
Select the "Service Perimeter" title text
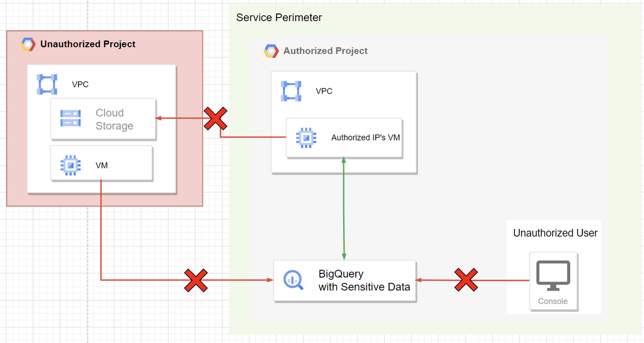point(279,18)
